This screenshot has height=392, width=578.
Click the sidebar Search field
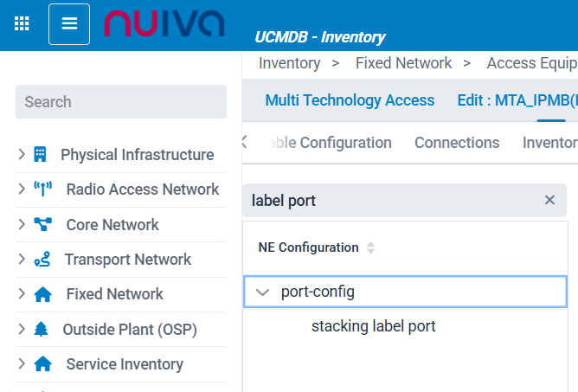(121, 102)
